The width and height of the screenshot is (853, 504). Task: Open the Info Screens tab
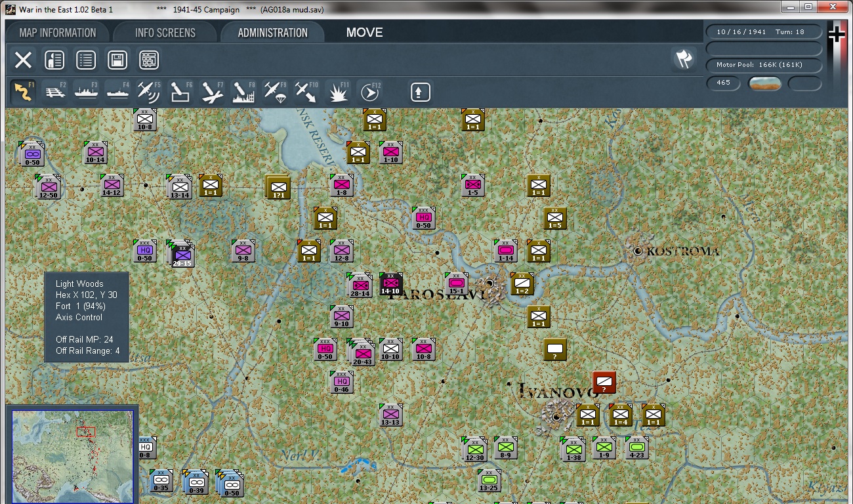(165, 33)
